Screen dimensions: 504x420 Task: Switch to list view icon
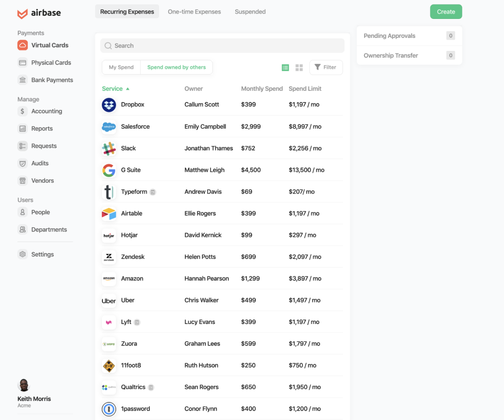click(285, 68)
